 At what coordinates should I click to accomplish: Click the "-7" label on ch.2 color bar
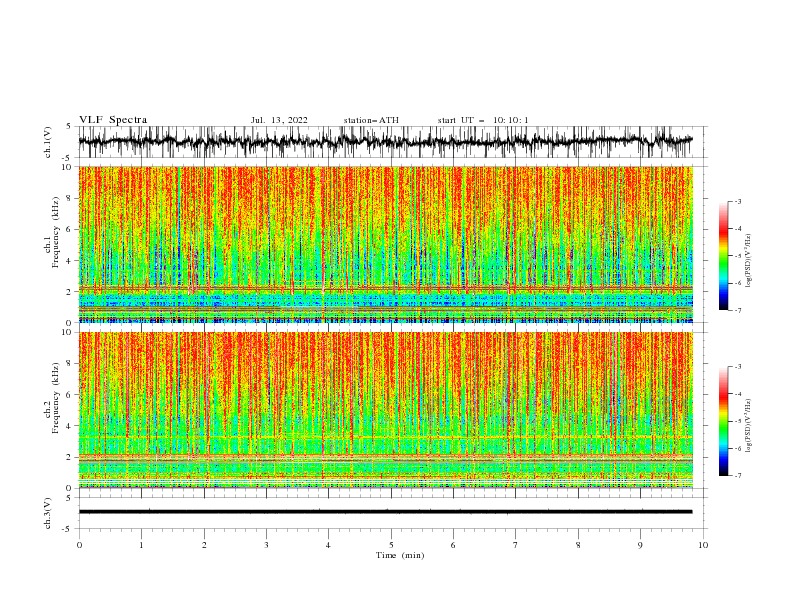tap(738, 476)
